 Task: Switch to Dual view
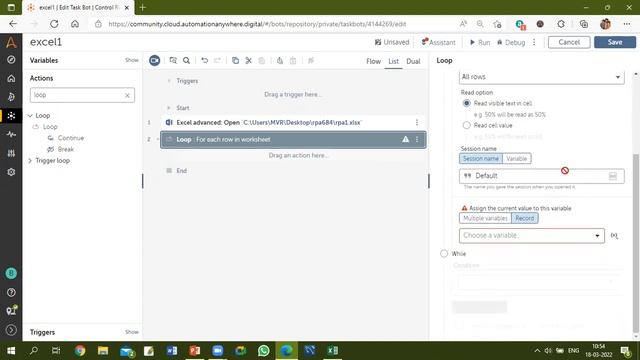click(x=413, y=61)
